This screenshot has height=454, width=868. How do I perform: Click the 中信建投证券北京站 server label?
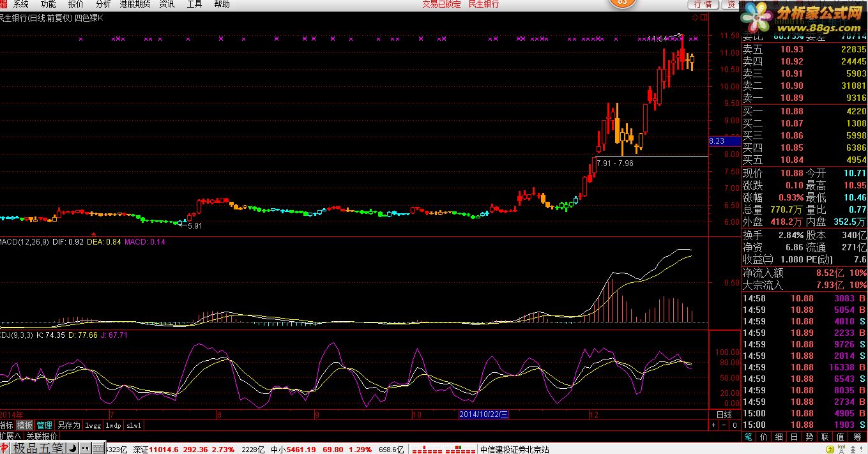(514, 450)
